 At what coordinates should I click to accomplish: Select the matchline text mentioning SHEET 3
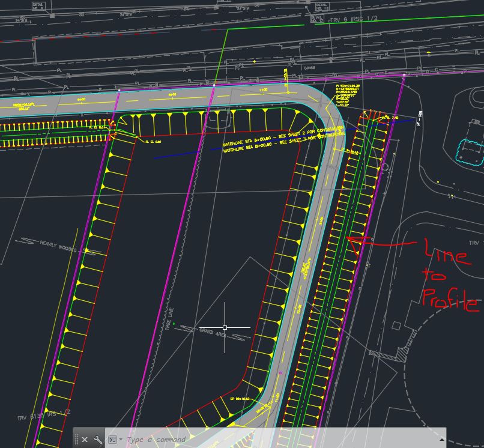click(284, 143)
